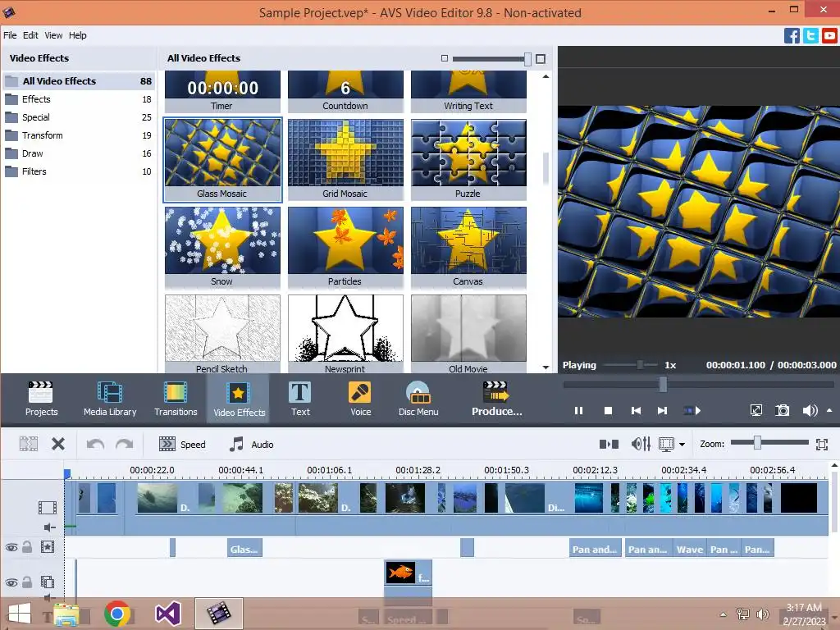Screen dimensions: 840x630
Task: Open the File menu
Action: pos(10,35)
